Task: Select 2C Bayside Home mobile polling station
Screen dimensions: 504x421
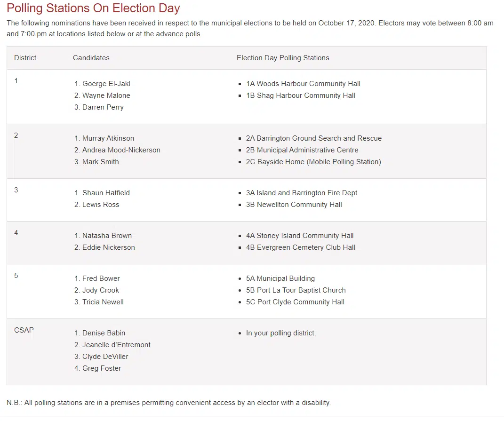Action: coord(313,162)
